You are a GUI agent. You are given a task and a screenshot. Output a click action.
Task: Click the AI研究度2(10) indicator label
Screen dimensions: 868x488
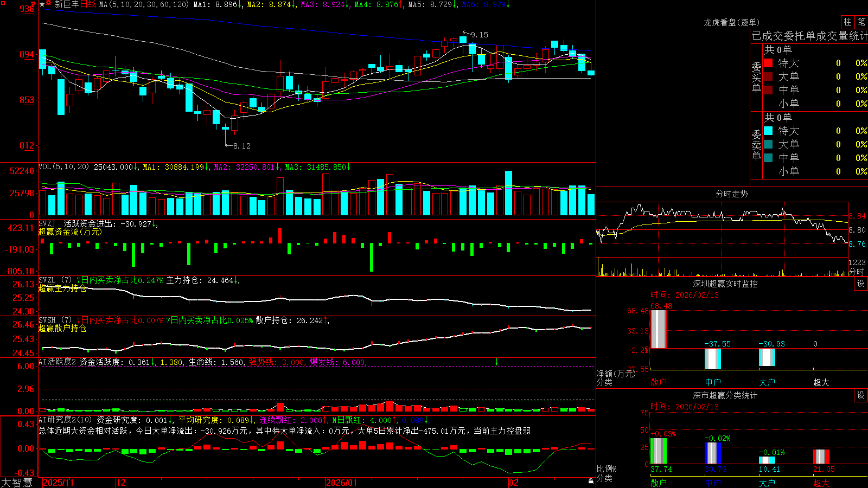click(65, 420)
